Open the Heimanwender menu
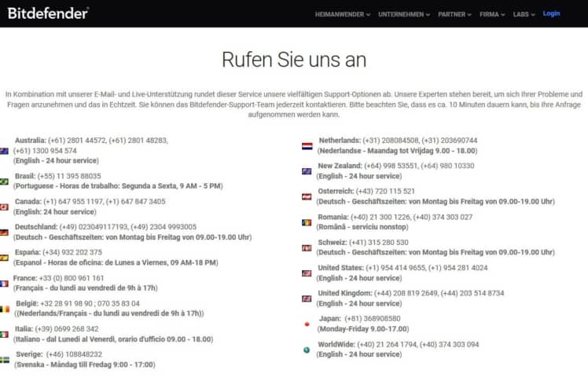Viewport: 588px width, 392px height. click(343, 14)
